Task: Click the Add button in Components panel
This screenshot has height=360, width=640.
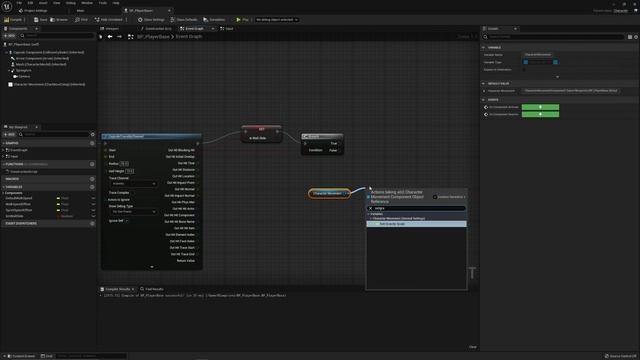Action: tap(9, 36)
